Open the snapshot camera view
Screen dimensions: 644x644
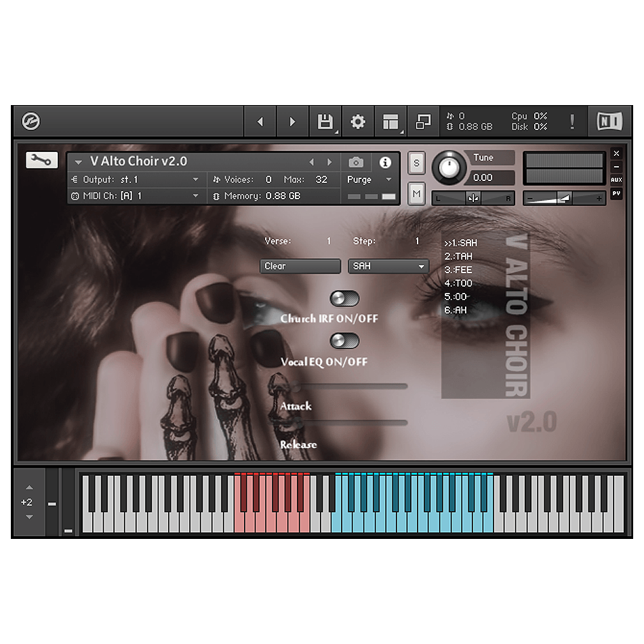pyautogui.click(x=356, y=162)
